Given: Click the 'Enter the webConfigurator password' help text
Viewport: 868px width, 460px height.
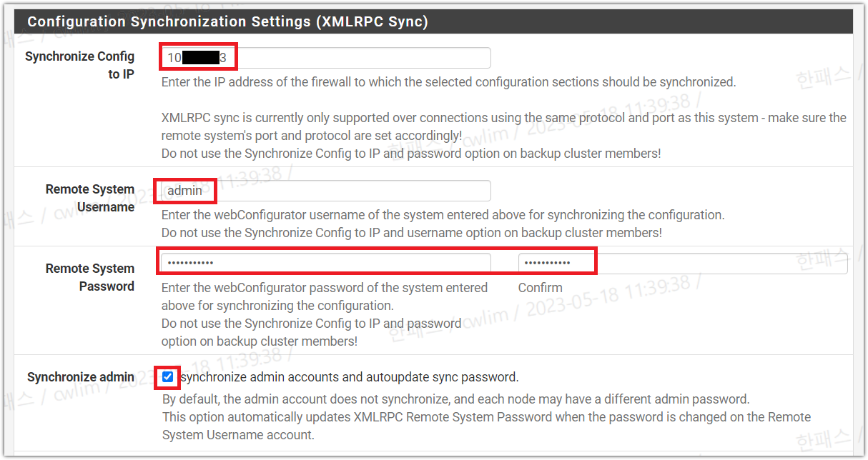Looking at the screenshot, I should 325,288.
